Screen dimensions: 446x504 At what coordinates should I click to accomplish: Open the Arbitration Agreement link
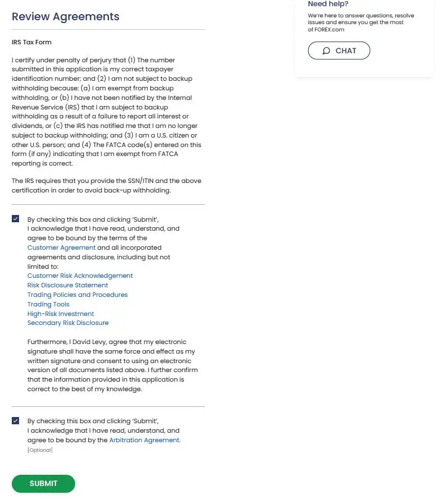click(x=144, y=440)
